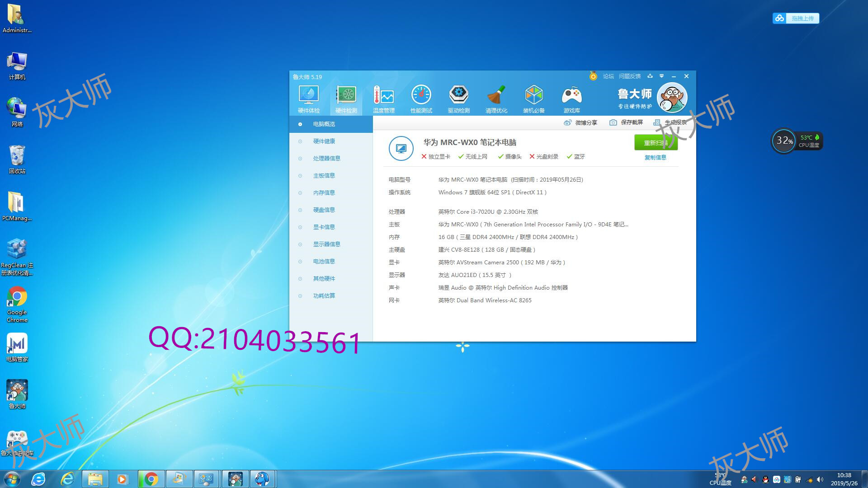
Task: Click the 32% CPU temperature desktop widget
Action: coord(797,141)
